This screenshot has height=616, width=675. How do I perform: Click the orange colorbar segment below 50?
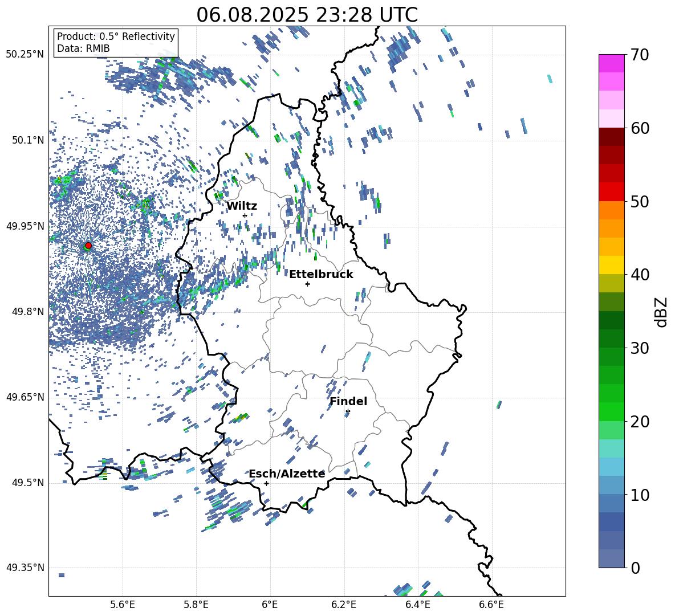pyautogui.click(x=612, y=210)
